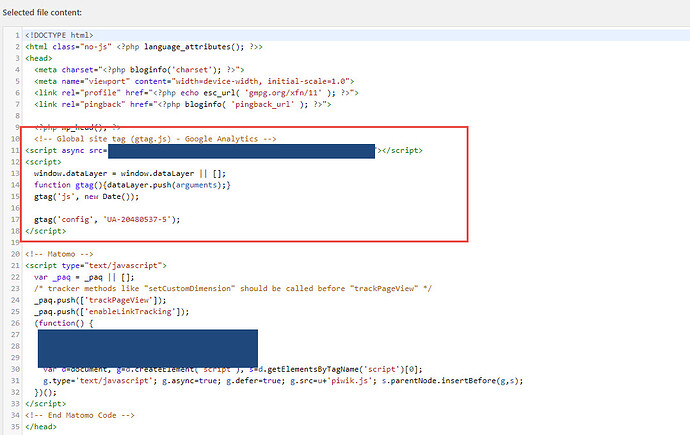The height and width of the screenshot is (435, 690).
Task: Click the _paq.push trackPageView line
Action: tap(100, 300)
